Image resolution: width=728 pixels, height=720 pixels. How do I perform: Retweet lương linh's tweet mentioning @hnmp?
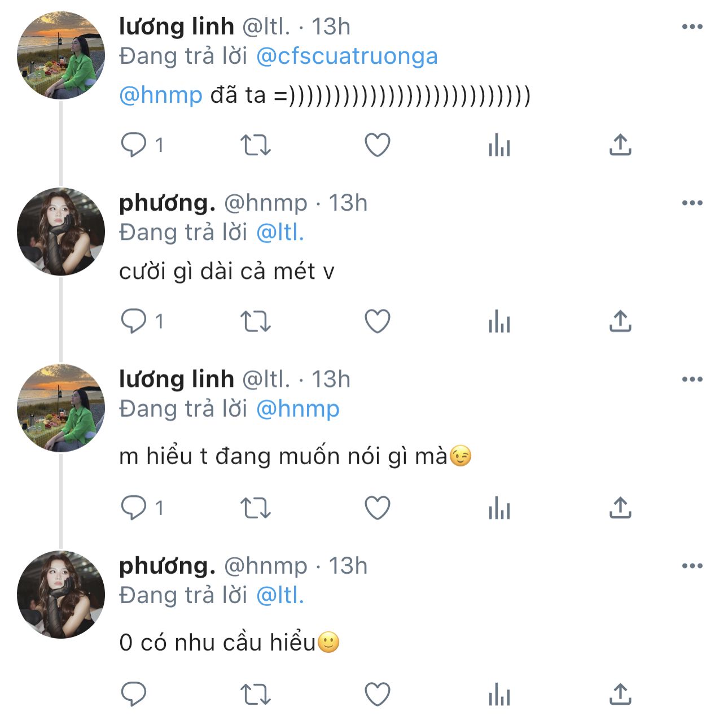[x=256, y=145]
